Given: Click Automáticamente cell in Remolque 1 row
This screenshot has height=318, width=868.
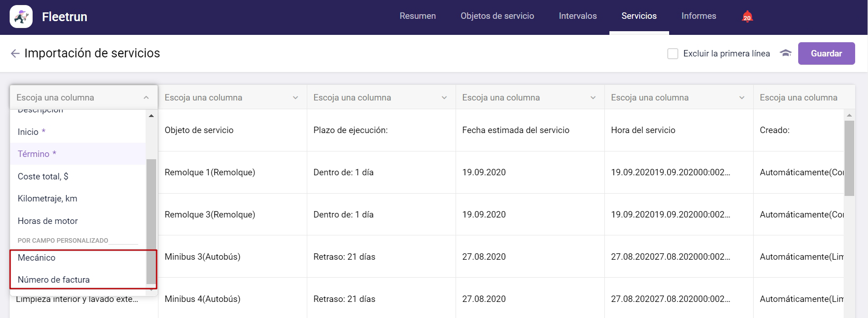Looking at the screenshot, I should coord(799,172).
